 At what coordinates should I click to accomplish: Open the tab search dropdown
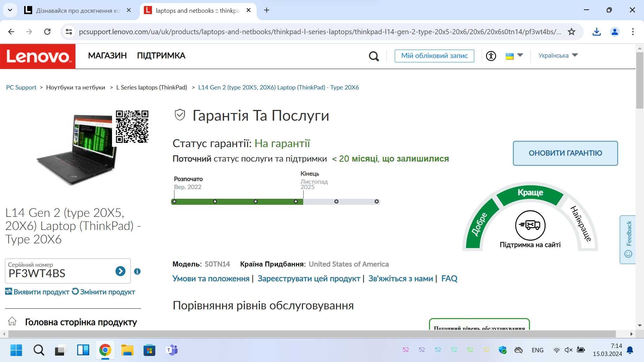(10, 10)
